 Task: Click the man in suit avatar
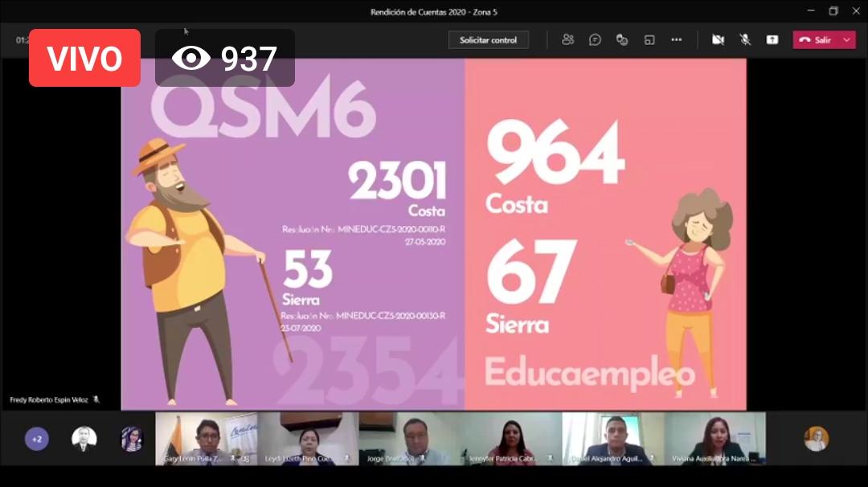point(84,439)
